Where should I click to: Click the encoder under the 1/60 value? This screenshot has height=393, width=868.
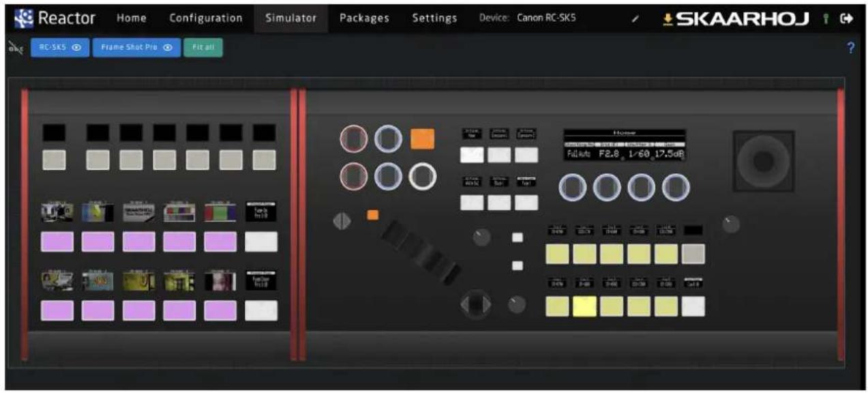tap(641, 188)
